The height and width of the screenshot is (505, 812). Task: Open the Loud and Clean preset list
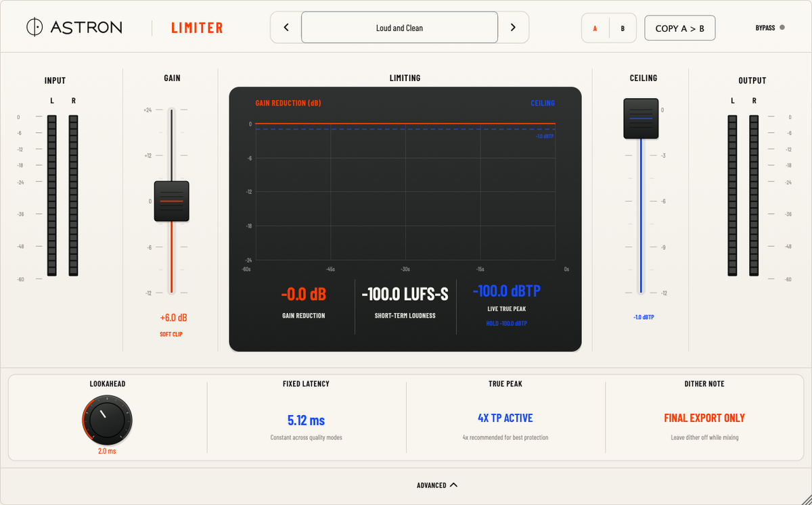(399, 28)
